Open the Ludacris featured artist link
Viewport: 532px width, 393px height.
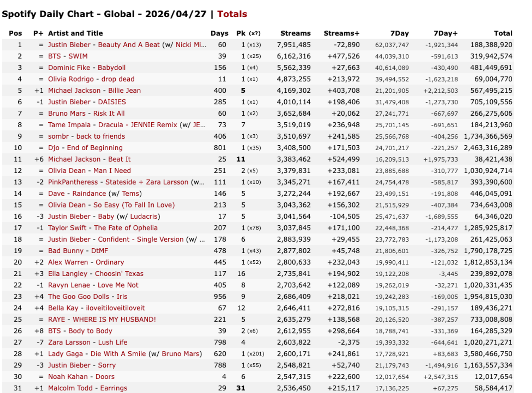pos(144,216)
